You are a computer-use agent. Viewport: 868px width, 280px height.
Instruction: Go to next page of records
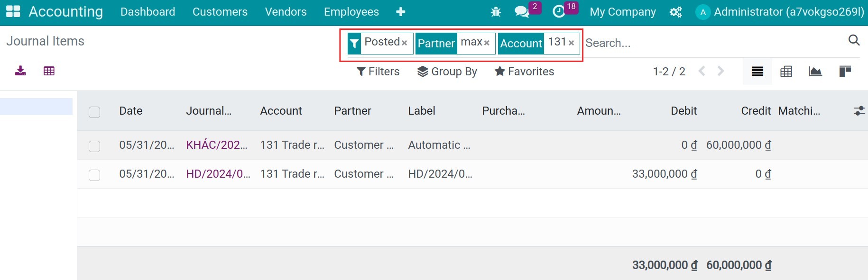[x=721, y=71]
